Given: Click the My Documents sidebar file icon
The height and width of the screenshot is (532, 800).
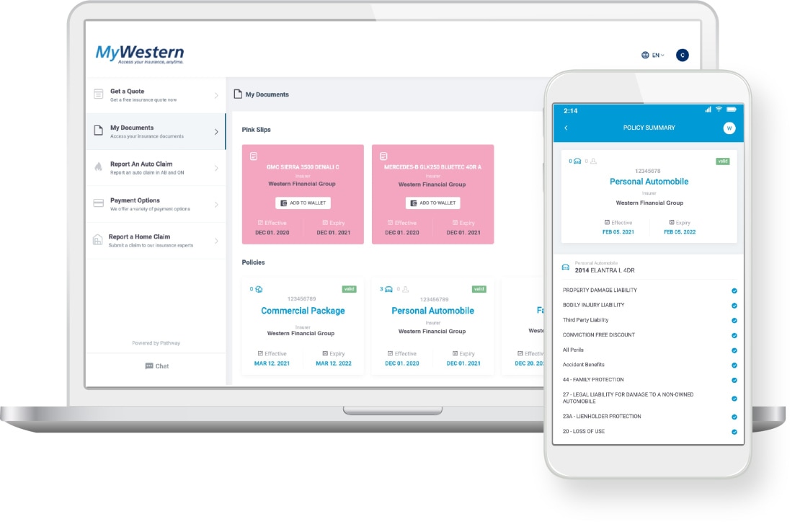Looking at the screenshot, I should click(99, 130).
